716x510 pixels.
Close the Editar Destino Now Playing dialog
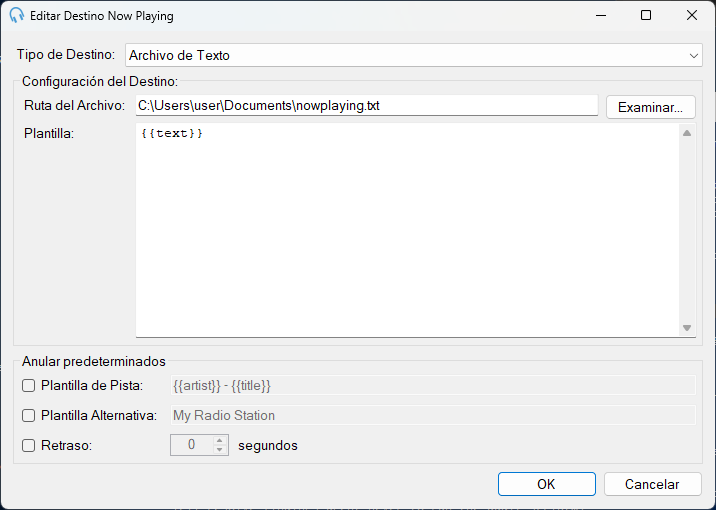tap(691, 16)
